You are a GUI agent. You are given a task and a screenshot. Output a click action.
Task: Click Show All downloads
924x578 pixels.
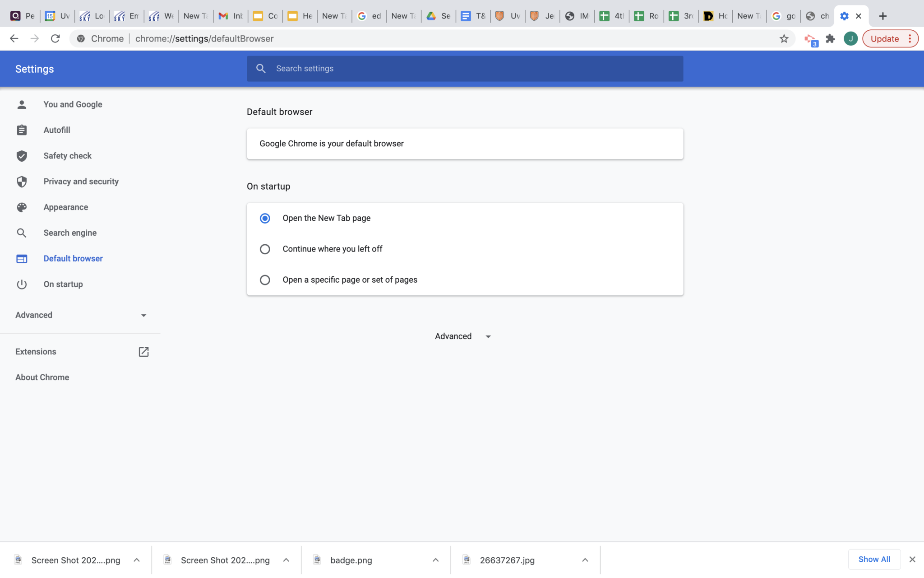pyautogui.click(x=874, y=559)
